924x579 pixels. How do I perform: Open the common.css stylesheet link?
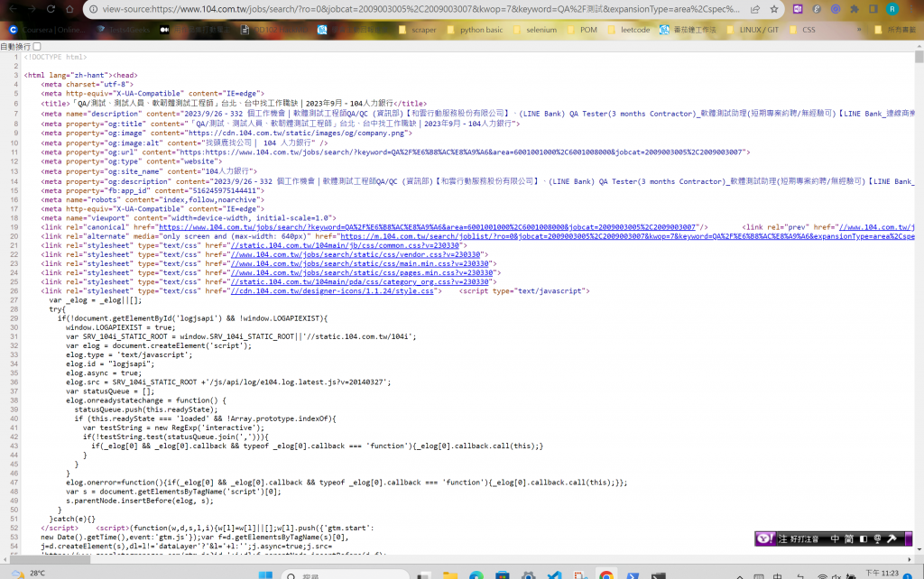pyautogui.click(x=345, y=245)
